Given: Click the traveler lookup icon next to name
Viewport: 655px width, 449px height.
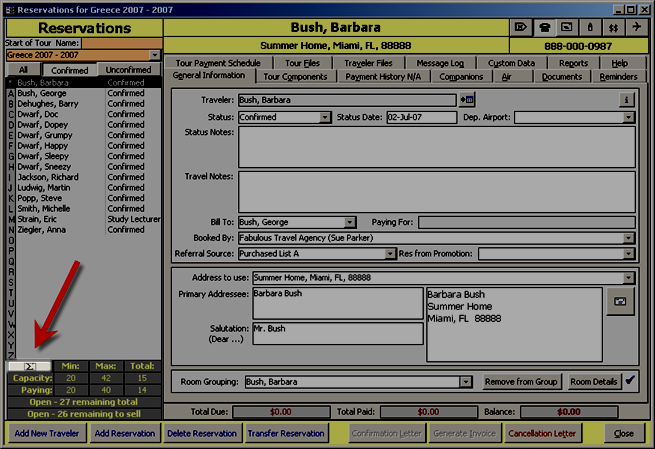Looking at the screenshot, I should pyautogui.click(x=467, y=100).
